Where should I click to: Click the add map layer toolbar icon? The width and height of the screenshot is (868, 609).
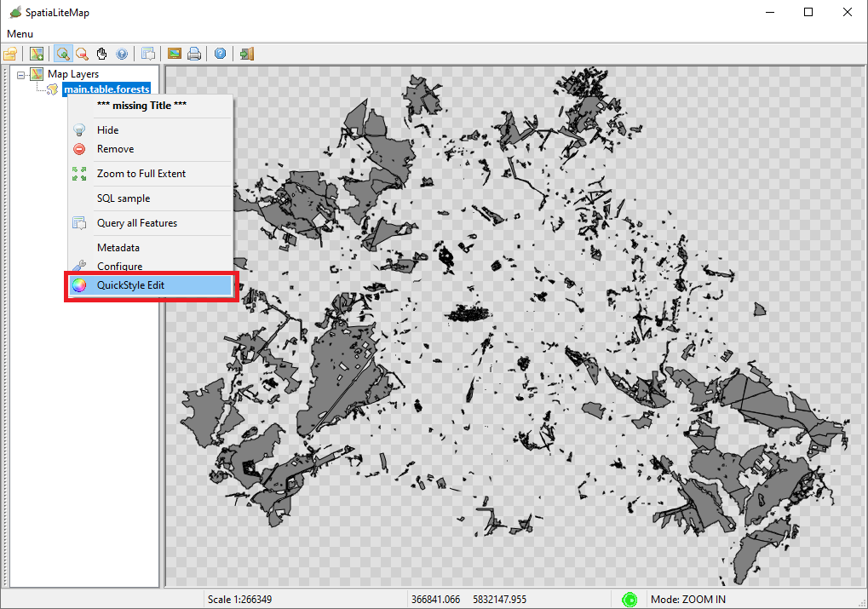tap(37, 54)
